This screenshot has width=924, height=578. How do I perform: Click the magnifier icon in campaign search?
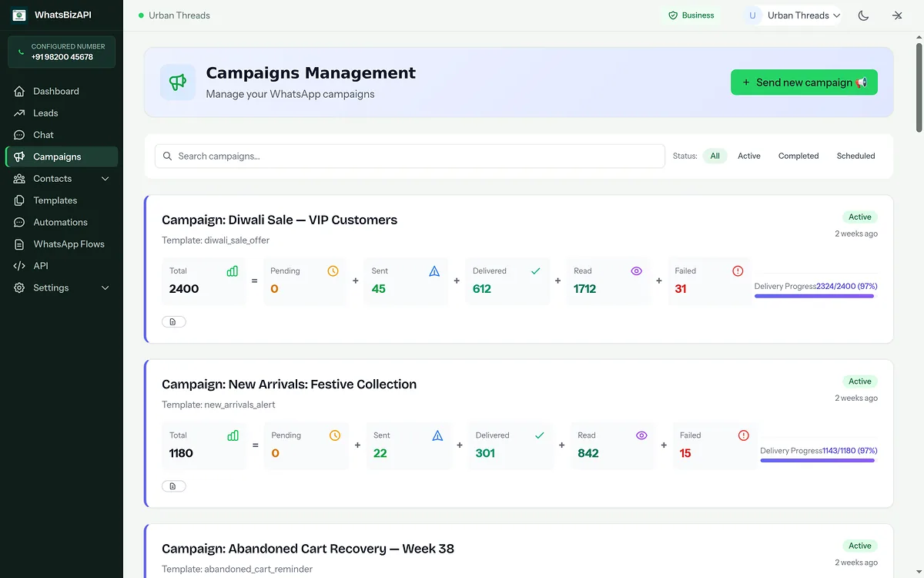[x=168, y=156]
